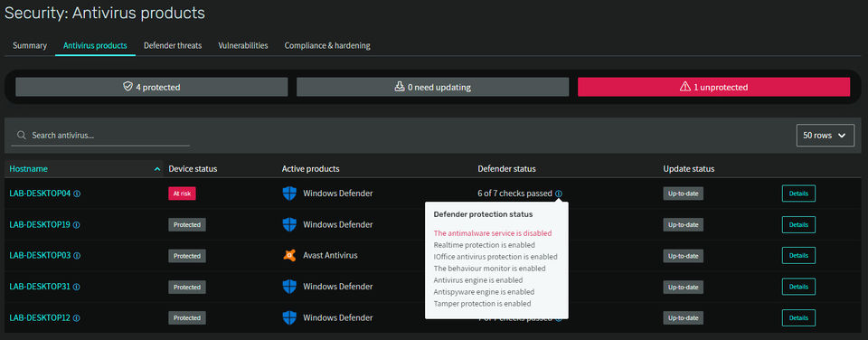
Task: Click Protected badge for LAB-DESKTOP12
Action: pyautogui.click(x=187, y=318)
